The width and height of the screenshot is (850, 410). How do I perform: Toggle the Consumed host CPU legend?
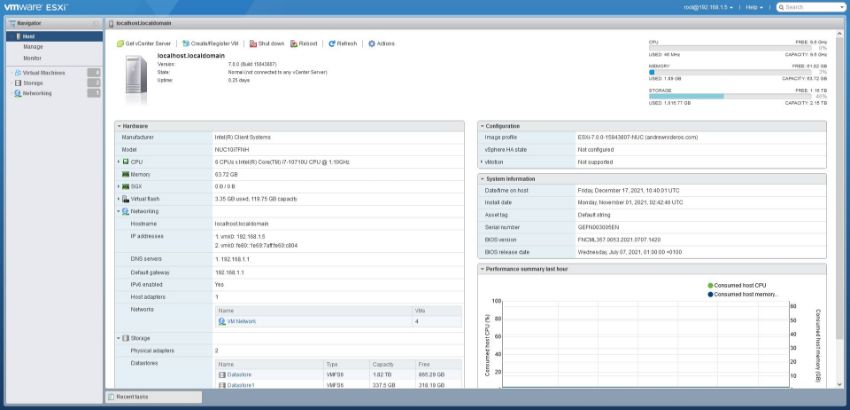(x=737, y=285)
